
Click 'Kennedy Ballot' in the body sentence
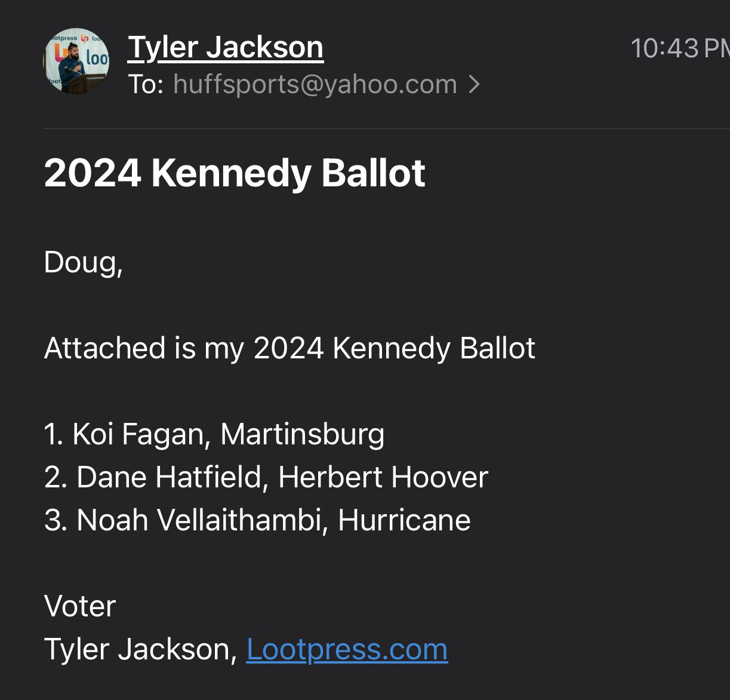coord(434,348)
